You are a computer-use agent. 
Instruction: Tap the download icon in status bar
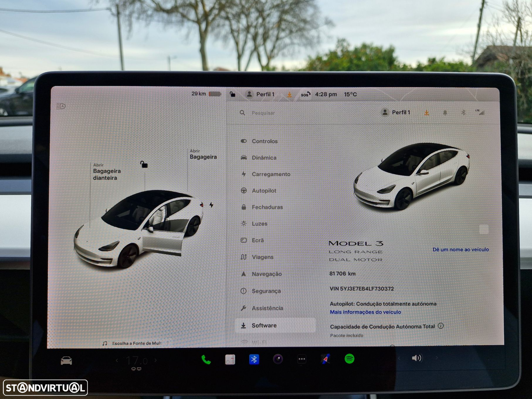tap(289, 94)
